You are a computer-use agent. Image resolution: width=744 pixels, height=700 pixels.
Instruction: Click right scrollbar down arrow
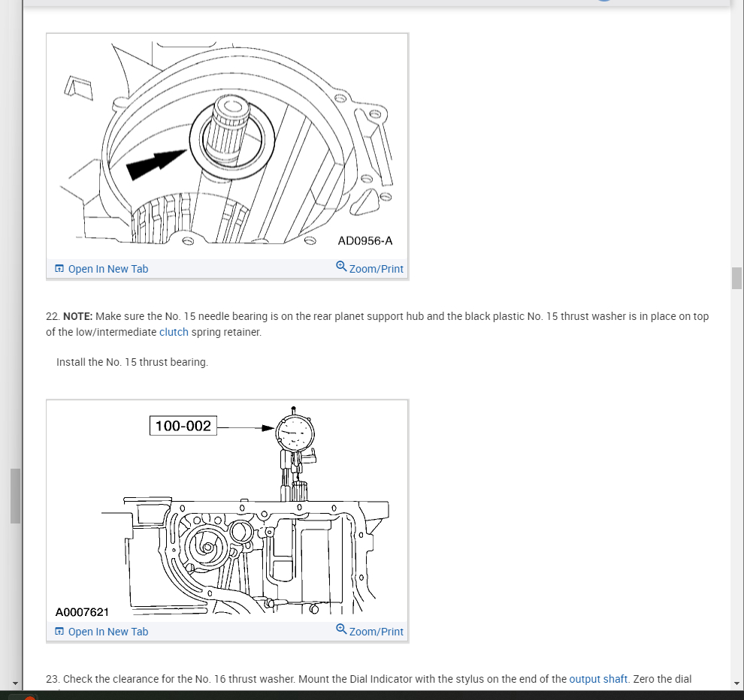click(x=736, y=683)
